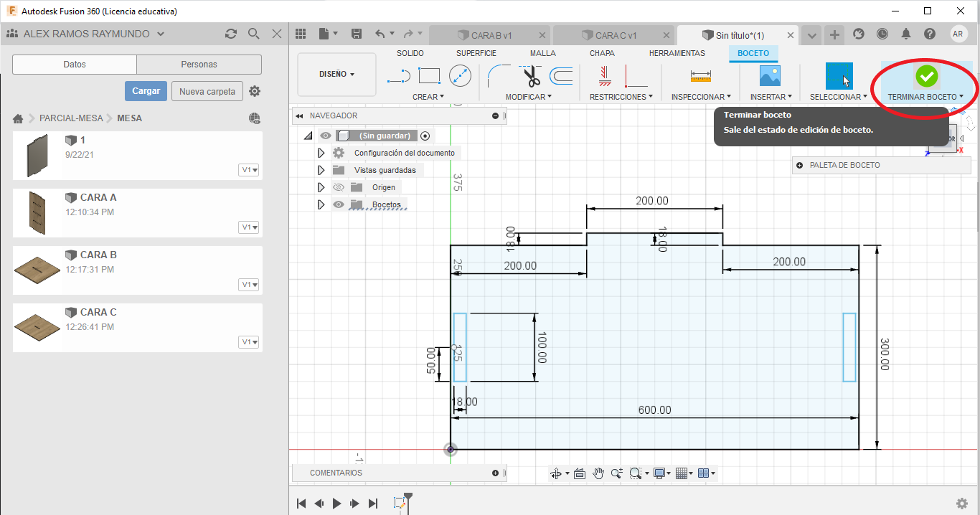The image size is (980, 515).
Task: Click the Fillet tool icon
Action: (x=499, y=75)
